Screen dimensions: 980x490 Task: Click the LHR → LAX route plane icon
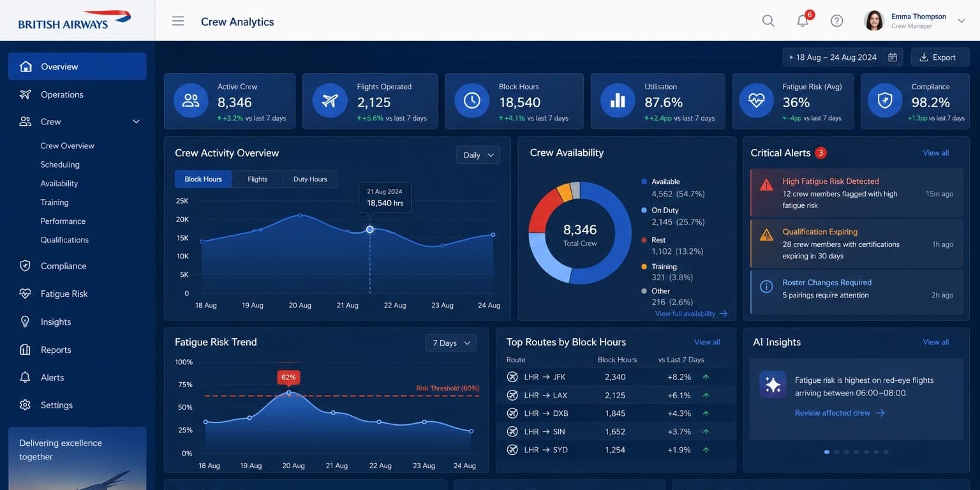pyautogui.click(x=512, y=396)
